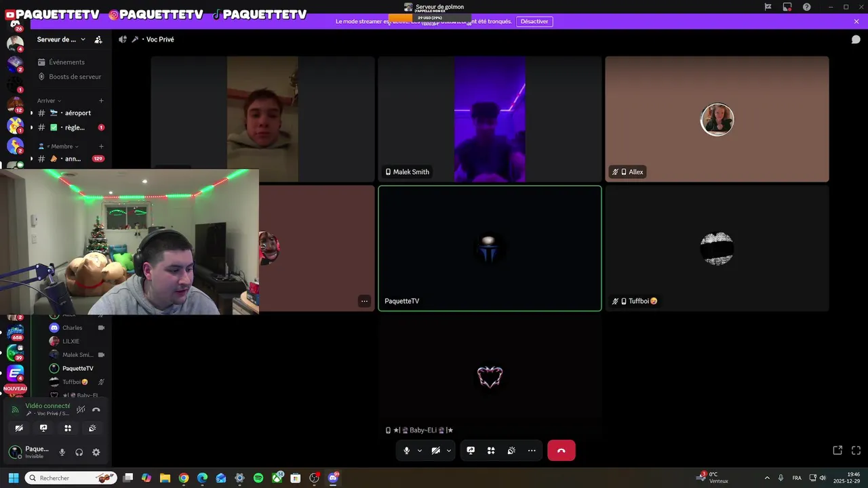
Task: Open server with 658 notifications badge
Action: (15, 331)
